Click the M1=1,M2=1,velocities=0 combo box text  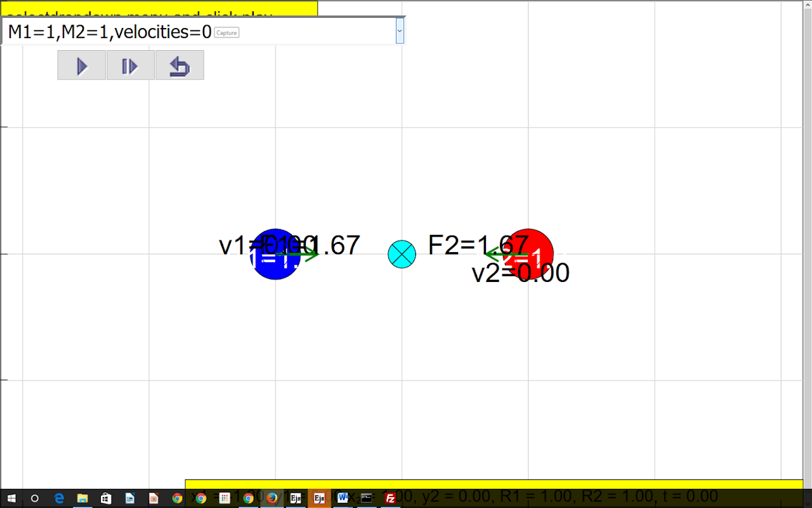tap(110, 31)
